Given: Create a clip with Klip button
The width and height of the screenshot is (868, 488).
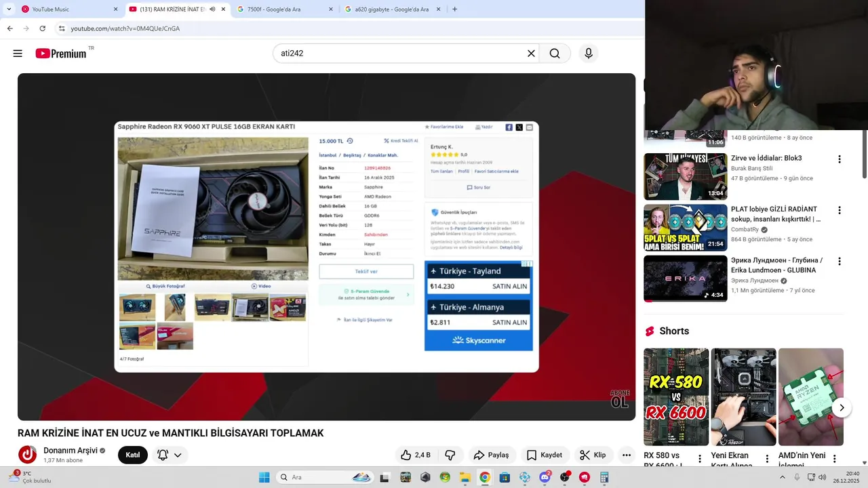Looking at the screenshot, I should tap(593, 455).
